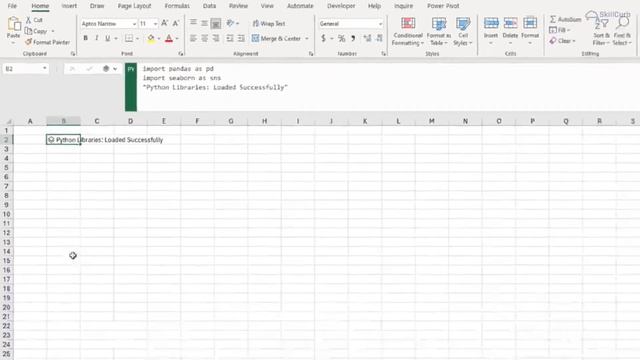Image resolution: width=640 pixels, height=360 pixels.
Task: Open Format as Table gallery
Action: point(439,31)
